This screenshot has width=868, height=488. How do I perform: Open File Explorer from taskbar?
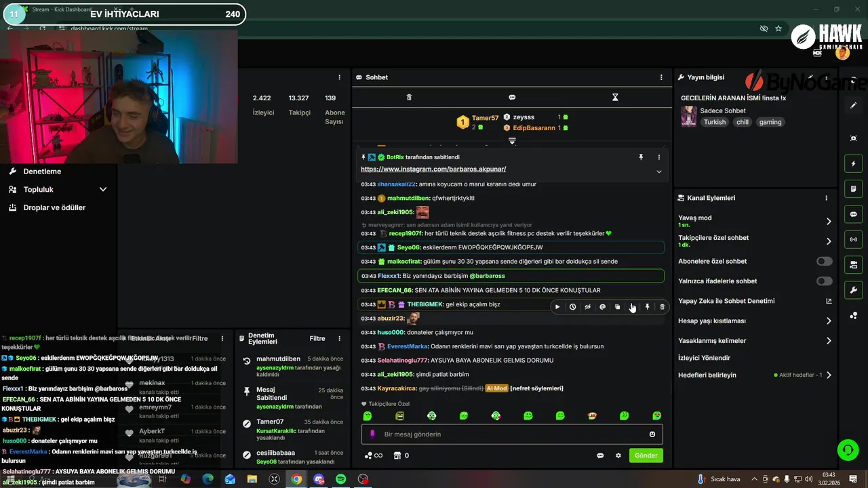coord(252,479)
